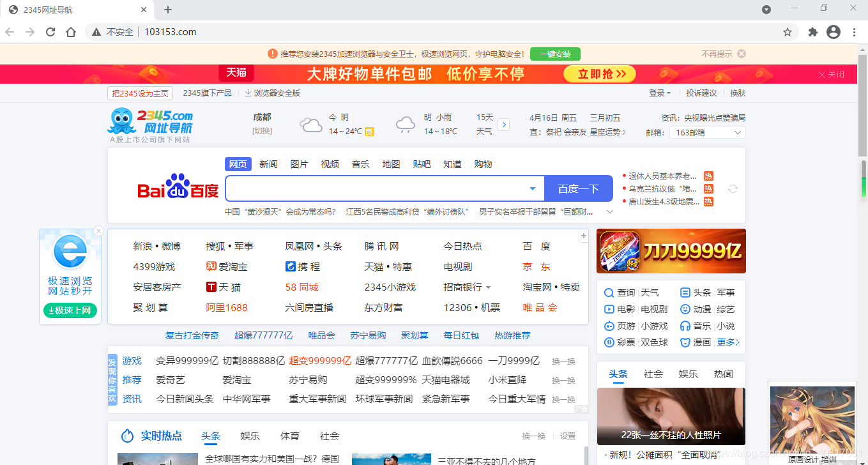
Task: Click the 百度一下 search button
Action: click(578, 188)
